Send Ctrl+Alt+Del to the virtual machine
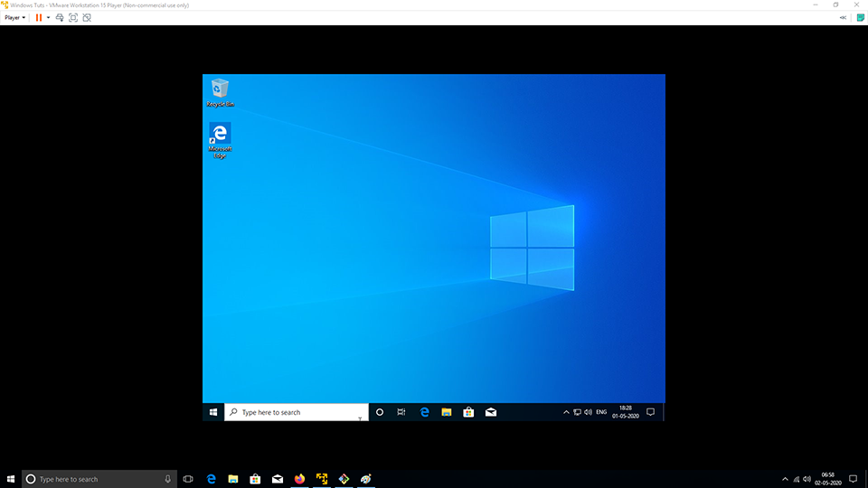 pos(60,18)
